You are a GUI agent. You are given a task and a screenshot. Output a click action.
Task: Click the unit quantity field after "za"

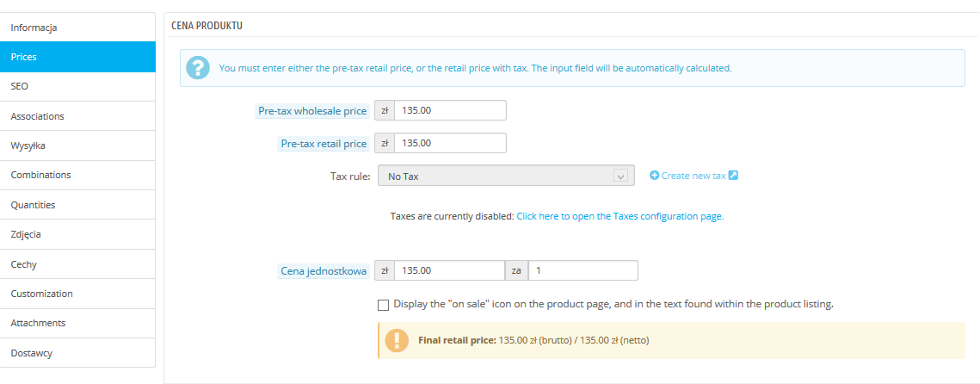(x=583, y=270)
